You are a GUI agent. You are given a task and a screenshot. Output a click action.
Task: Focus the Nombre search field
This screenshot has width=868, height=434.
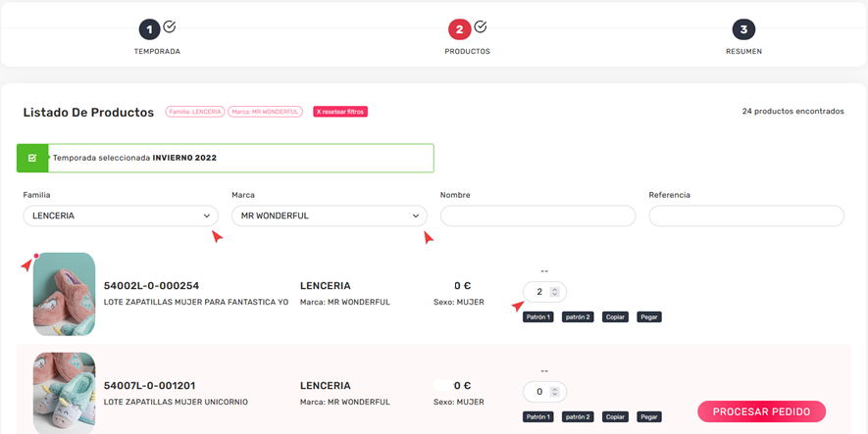[537, 216]
